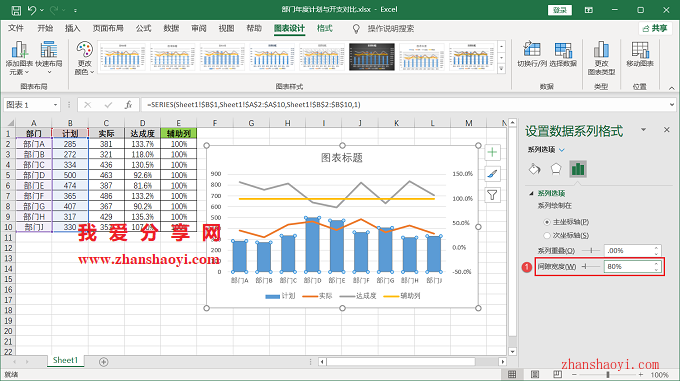Viewport: 680px width, 381px height.
Task: Increase Gap Width with spinner up arrow
Action: (x=657, y=264)
